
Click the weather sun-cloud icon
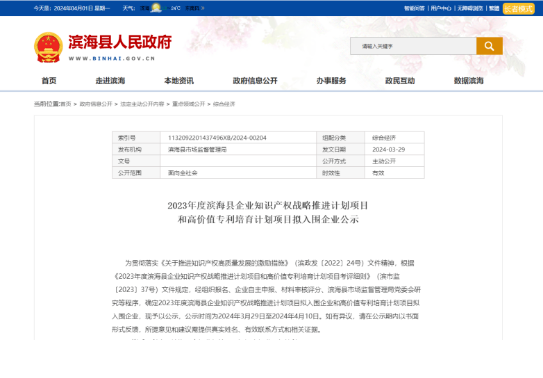156,8
